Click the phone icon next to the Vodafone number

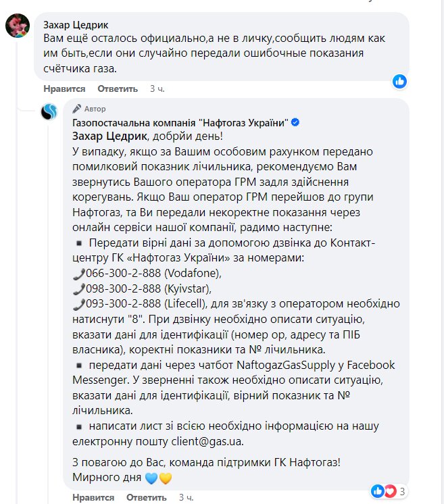(x=76, y=276)
